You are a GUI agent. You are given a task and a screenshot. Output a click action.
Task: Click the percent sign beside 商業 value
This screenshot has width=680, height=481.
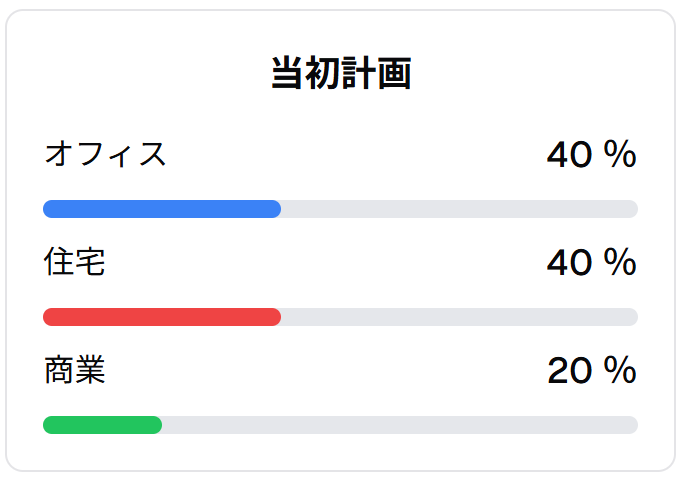click(621, 370)
